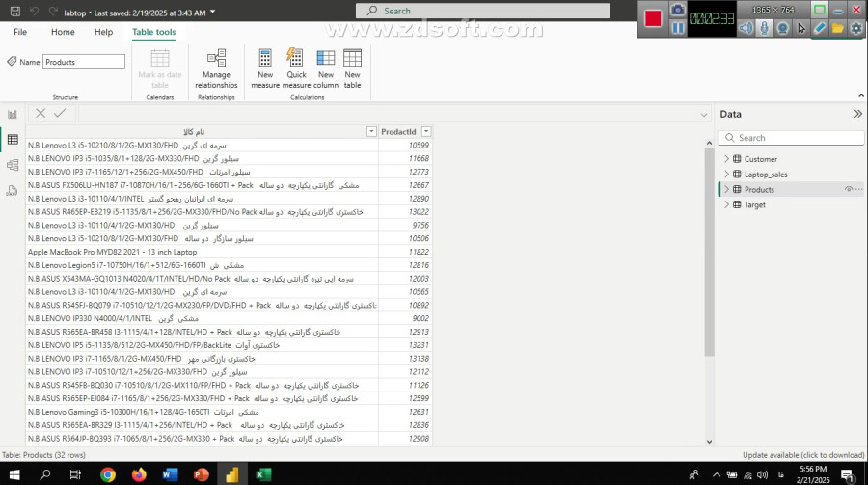The image size is (868, 485).
Task: Open recorder output folder icon
Action: point(837,28)
